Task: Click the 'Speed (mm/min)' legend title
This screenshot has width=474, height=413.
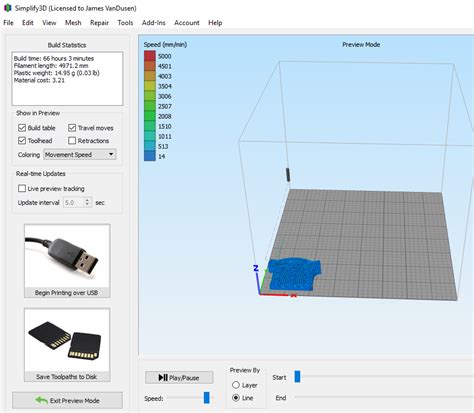Action: click(165, 44)
